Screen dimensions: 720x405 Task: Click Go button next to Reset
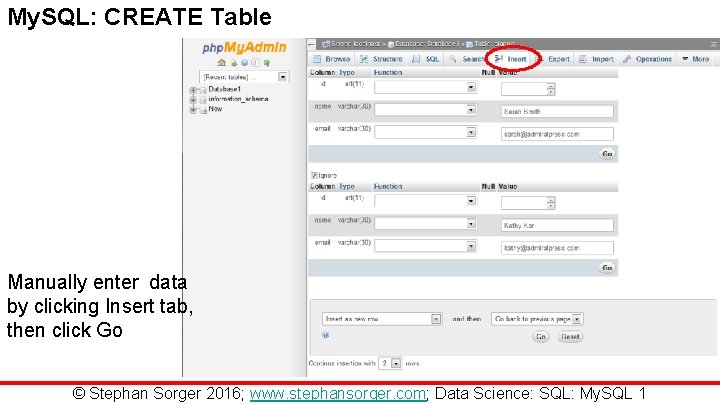coord(541,337)
